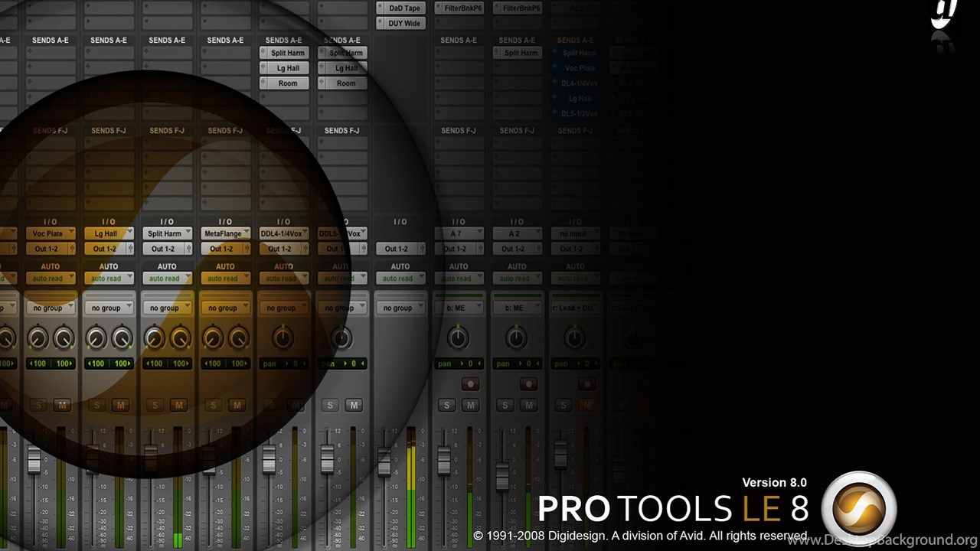Click the Room send above the DDL4-1/4Vox channel
The height and width of the screenshot is (551, 980).
pyautogui.click(x=288, y=83)
